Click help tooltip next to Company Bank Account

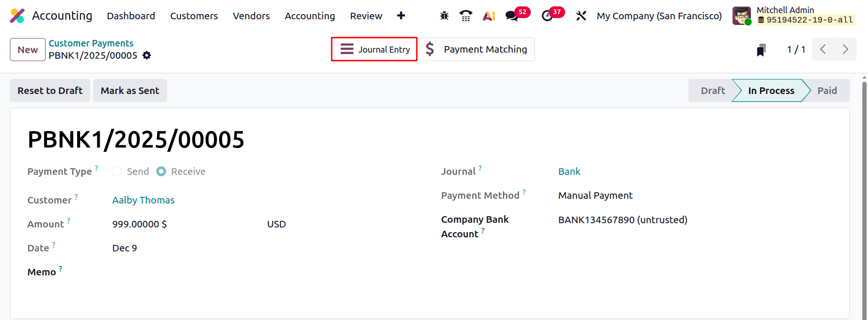(x=483, y=230)
